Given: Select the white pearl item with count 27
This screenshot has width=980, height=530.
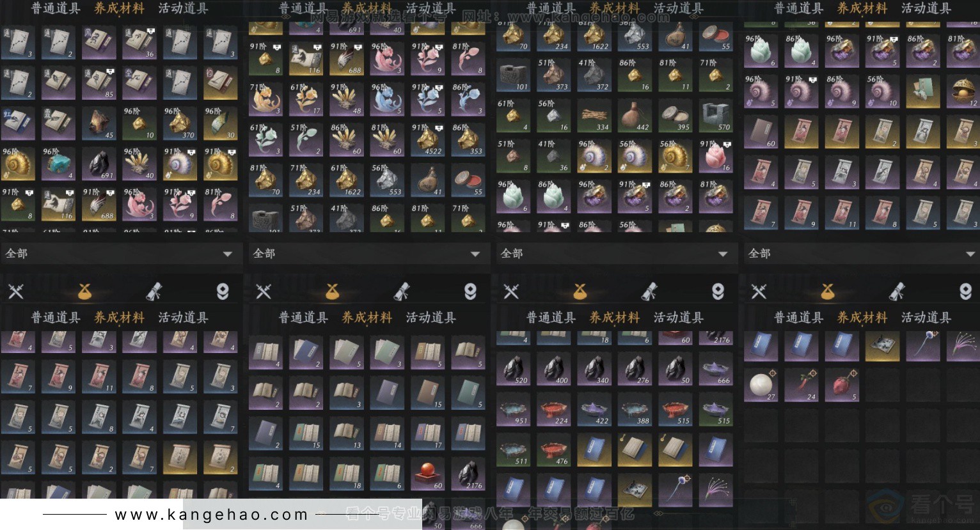Looking at the screenshot, I should [761, 386].
